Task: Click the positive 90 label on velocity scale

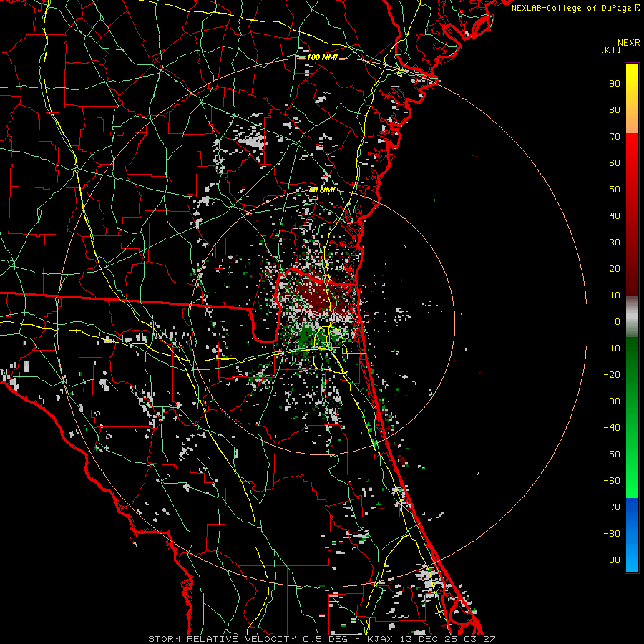Action: (614, 84)
